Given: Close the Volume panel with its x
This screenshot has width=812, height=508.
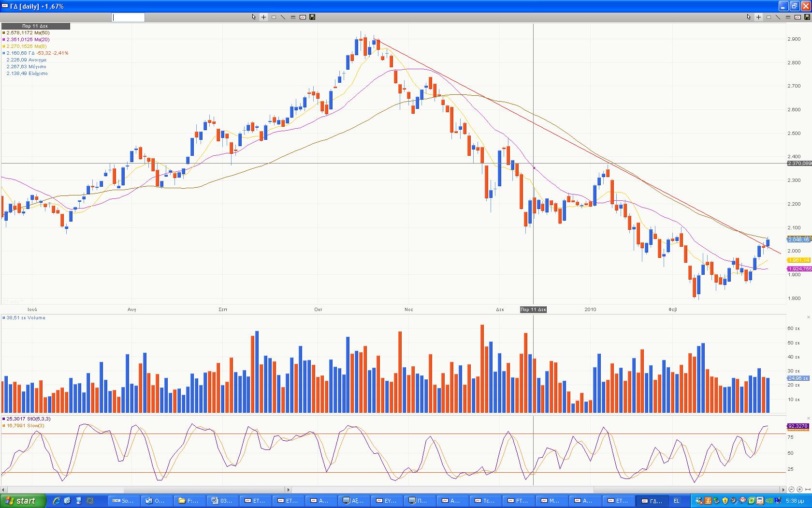Looking at the screenshot, I should pos(809,317).
